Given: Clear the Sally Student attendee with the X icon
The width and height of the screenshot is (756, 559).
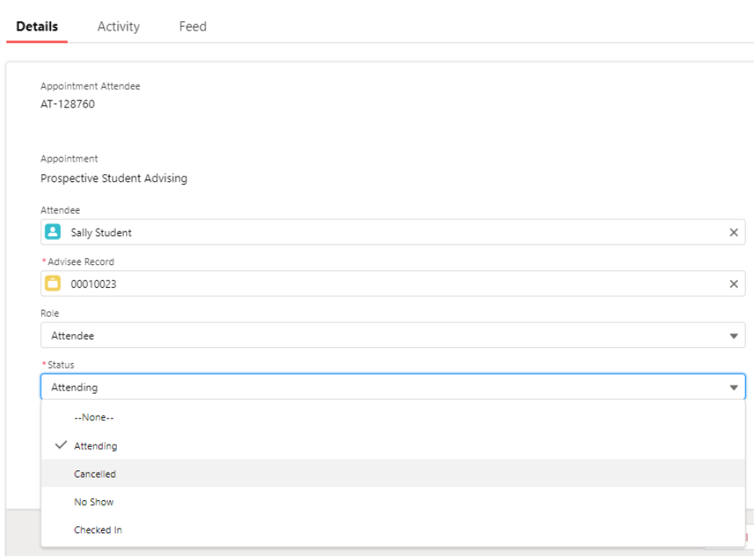Looking at the screenshot, I should point(734,232).
